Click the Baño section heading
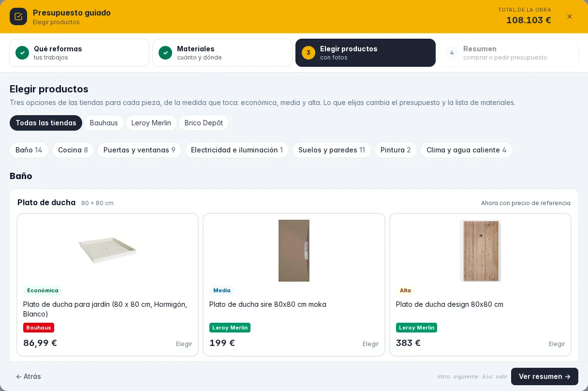The width and height of the screenshot is (588, 391). tap(21, 176)
